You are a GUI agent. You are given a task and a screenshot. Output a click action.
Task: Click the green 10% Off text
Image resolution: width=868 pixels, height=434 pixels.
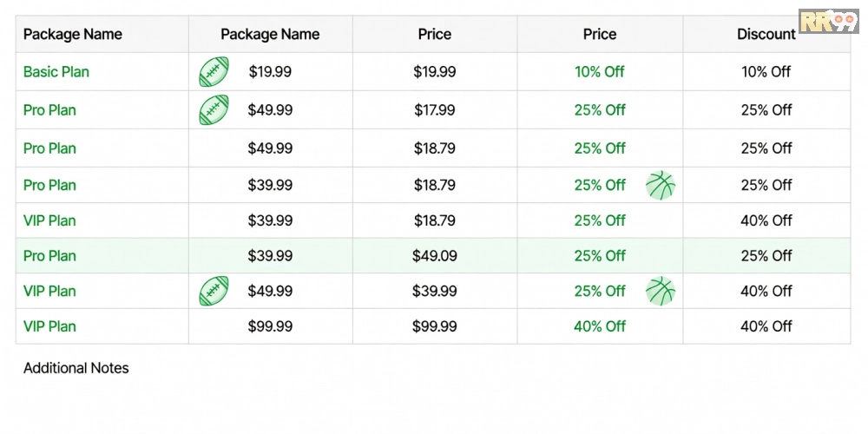point(600,71)
